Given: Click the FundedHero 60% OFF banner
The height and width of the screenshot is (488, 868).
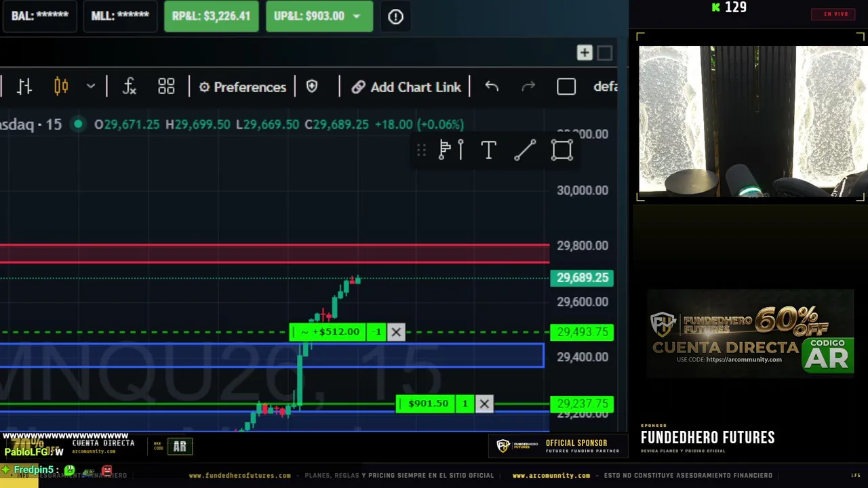Looking at the screenshot, I should [x=750, y=333].
